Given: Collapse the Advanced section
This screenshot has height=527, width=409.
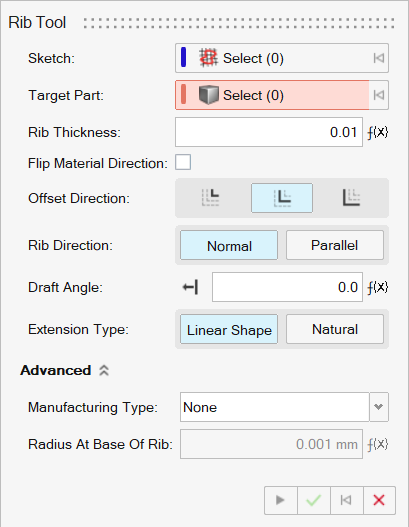Looking at the screenshot, I should click(x=104, y=370).
